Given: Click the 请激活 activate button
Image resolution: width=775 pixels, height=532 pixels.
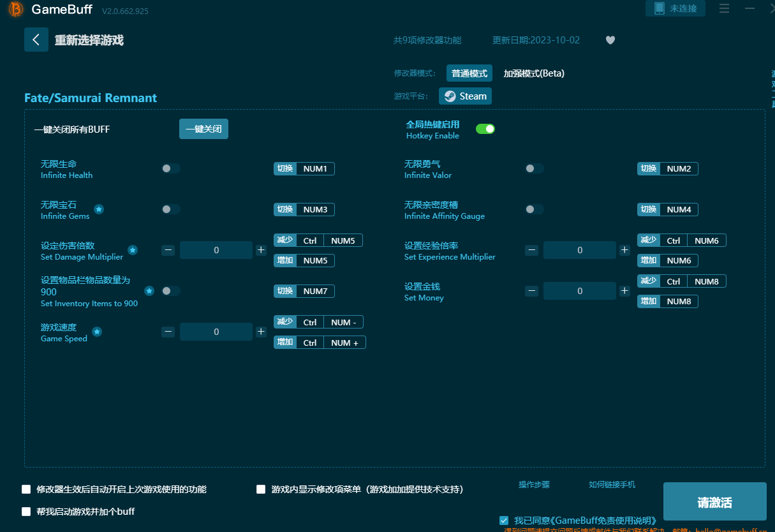Looking at the screenshot, I should (714, 502).
